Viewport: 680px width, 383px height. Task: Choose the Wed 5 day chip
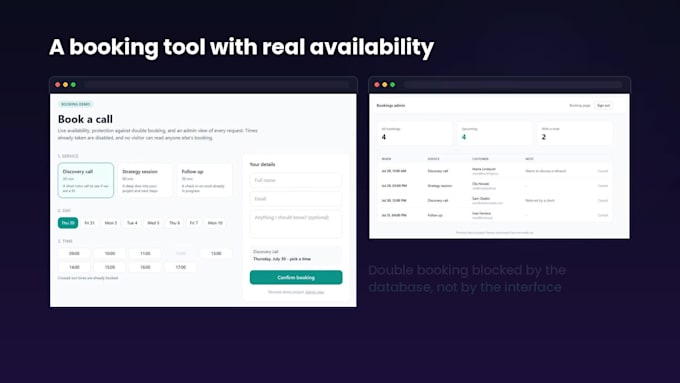click(x=153, y=223)
